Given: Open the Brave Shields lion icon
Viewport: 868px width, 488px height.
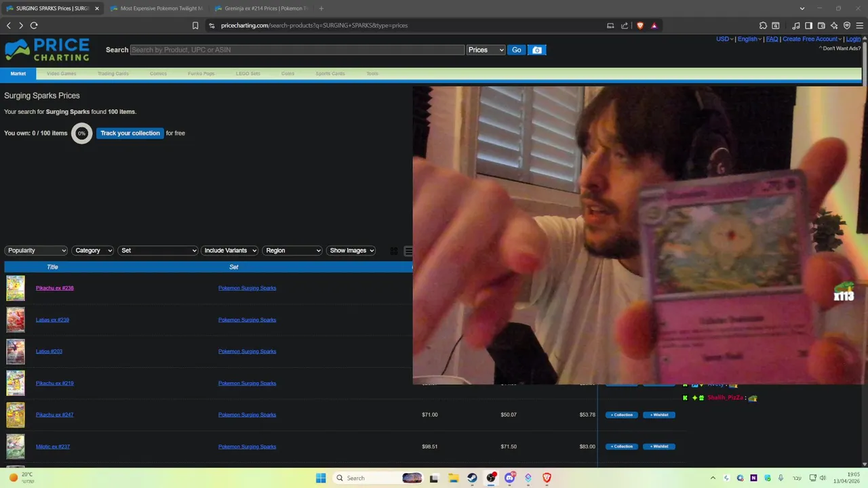Looking at the screenshot, I should [x=640, y=26].
